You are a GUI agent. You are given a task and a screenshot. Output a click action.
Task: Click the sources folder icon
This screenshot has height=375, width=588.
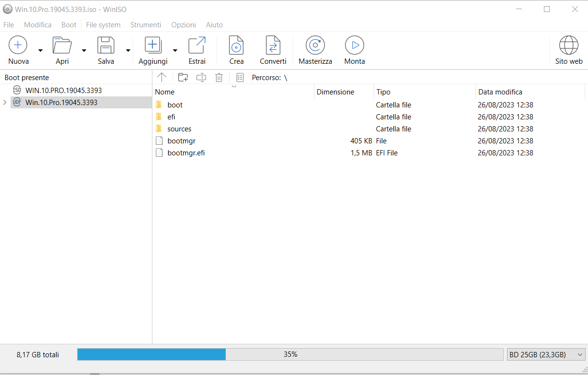pos(159,129)
